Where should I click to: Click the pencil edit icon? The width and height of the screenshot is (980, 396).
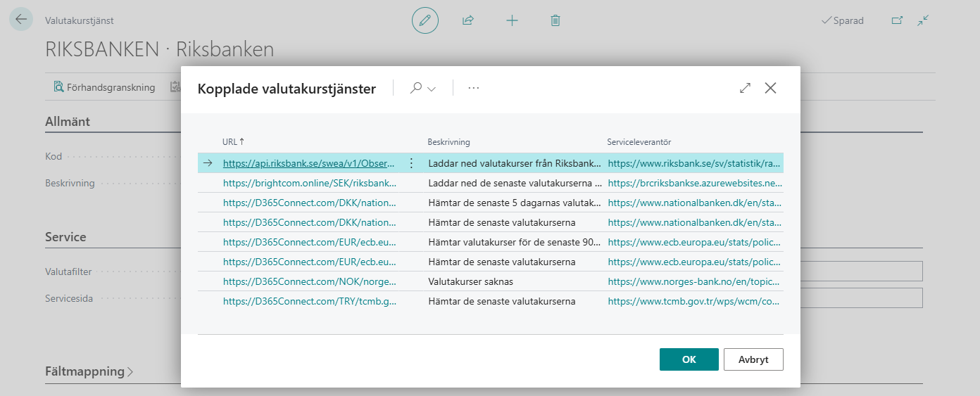[425, 20]
